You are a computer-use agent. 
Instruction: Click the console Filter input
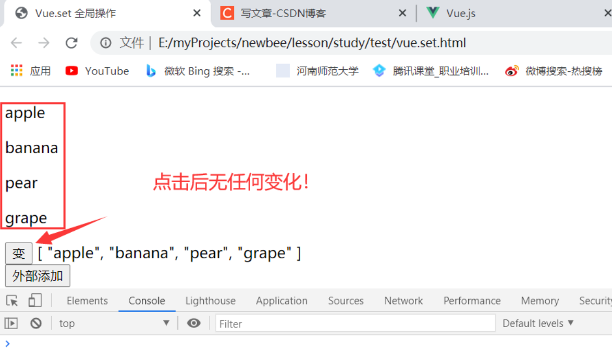(x=355, y=323)
